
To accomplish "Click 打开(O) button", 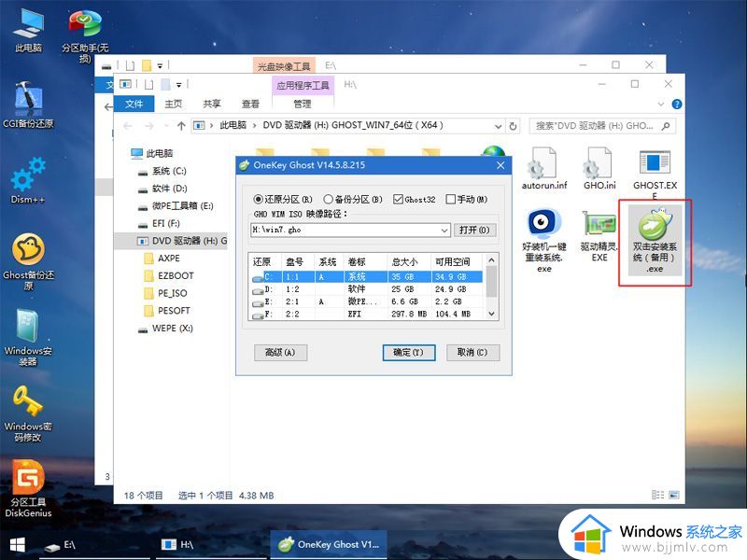I will [x=474, y=230].
